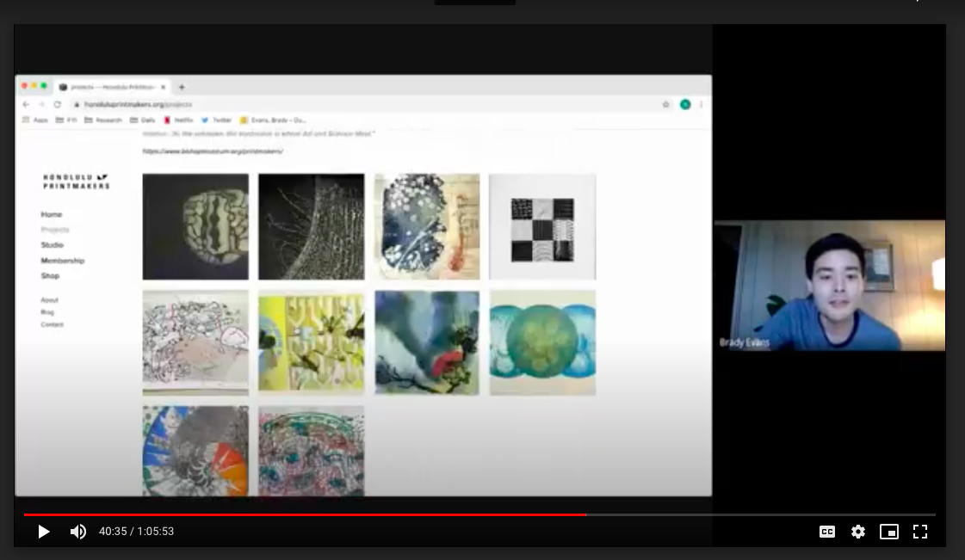Click the 40:35 / 1:05:53 time display
Image resolution: width=965 pixels, height=560 pixels.
pyautogui.click(x=137, y=531)
